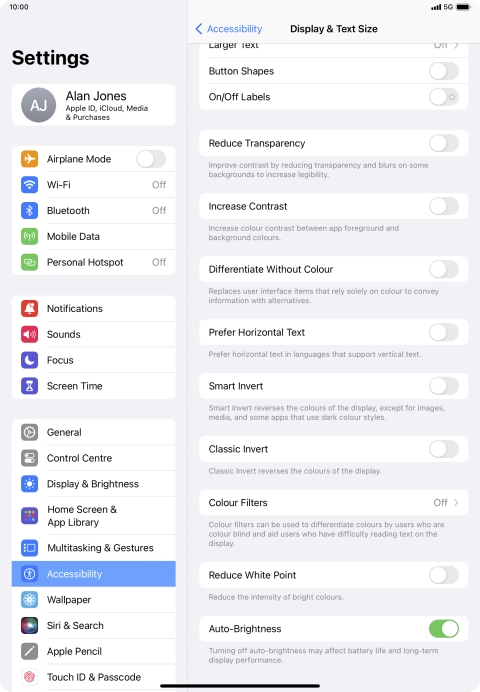The height and width of the screenshot is (692, 480).
Task: Open Alan Jones Apple ID profile
Action: coord(94,105)
